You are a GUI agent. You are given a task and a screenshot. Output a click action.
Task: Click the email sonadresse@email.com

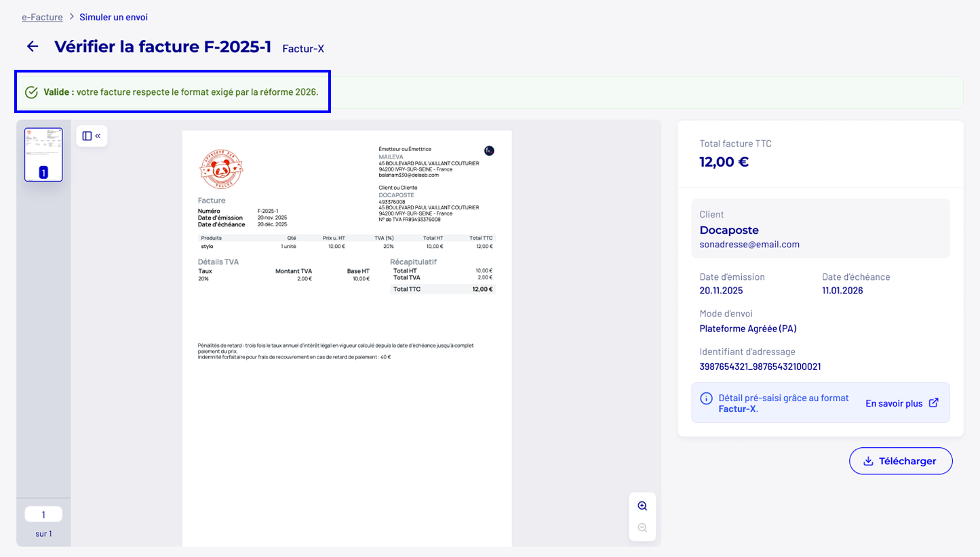[749, 245]
